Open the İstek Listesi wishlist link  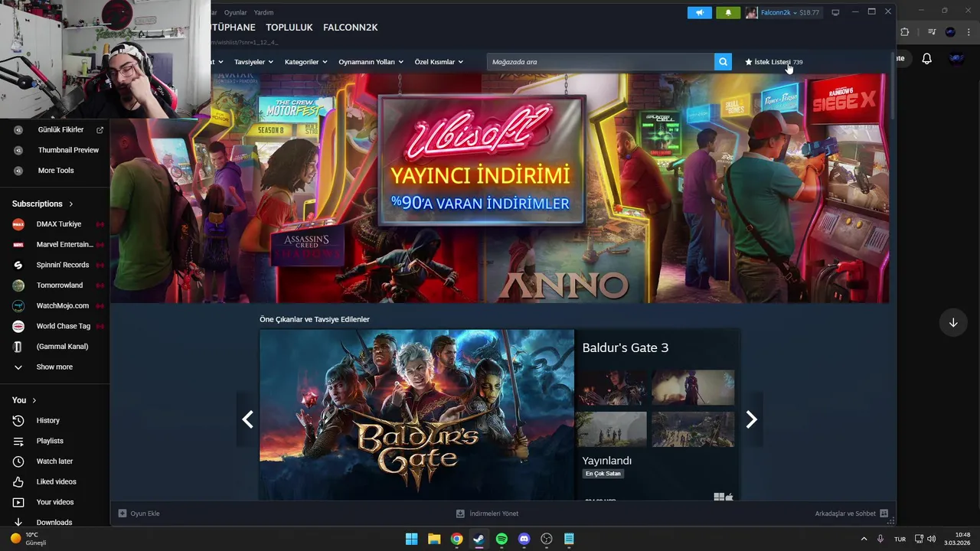773,62
